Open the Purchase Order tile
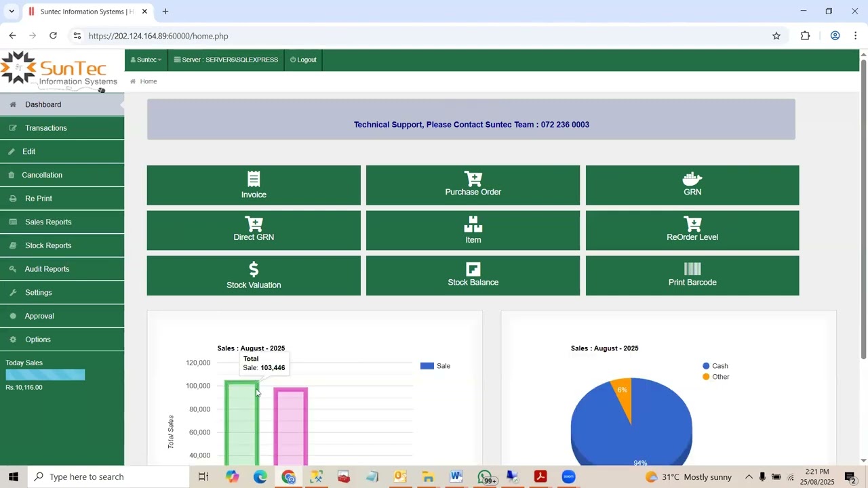868x488 pixels. (x=473, y=185)
